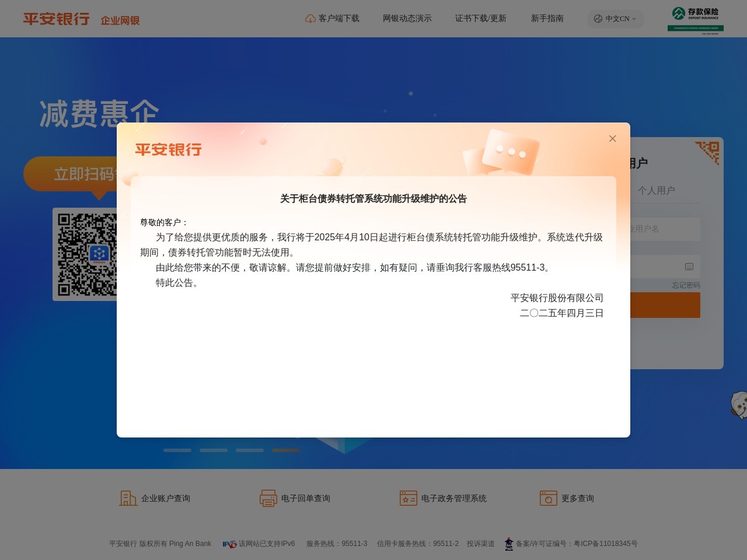Open the on-screen keyboard icon in password field
Screen dimensions: 747x560
(689, 267)
